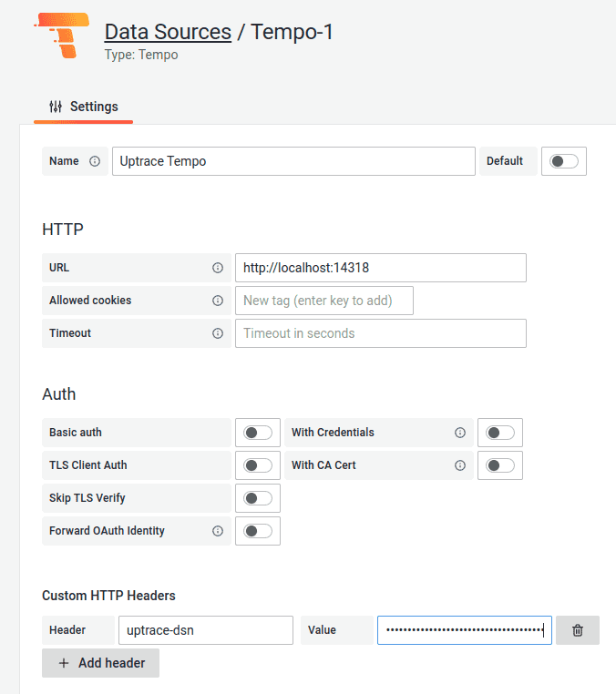616x694 pixels.
Task: Click the Allowed cookies info icon
Action: click(218, 301)
